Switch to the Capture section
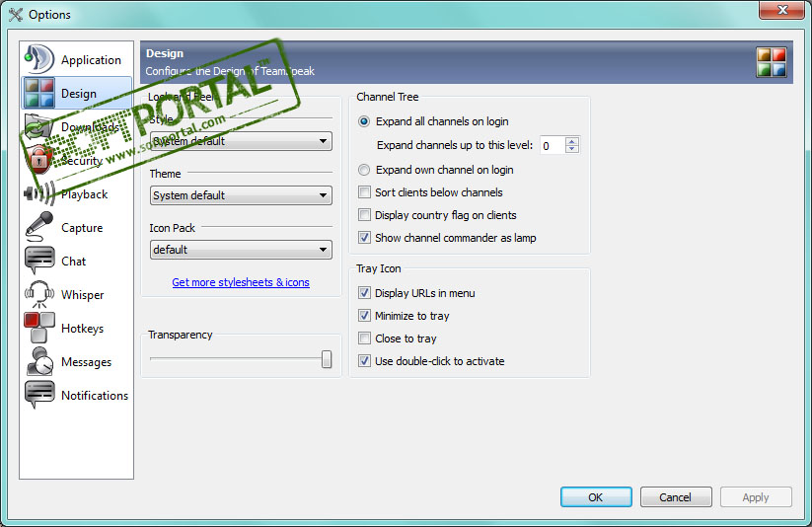This screenshot has width=812, height=527. 76,228
